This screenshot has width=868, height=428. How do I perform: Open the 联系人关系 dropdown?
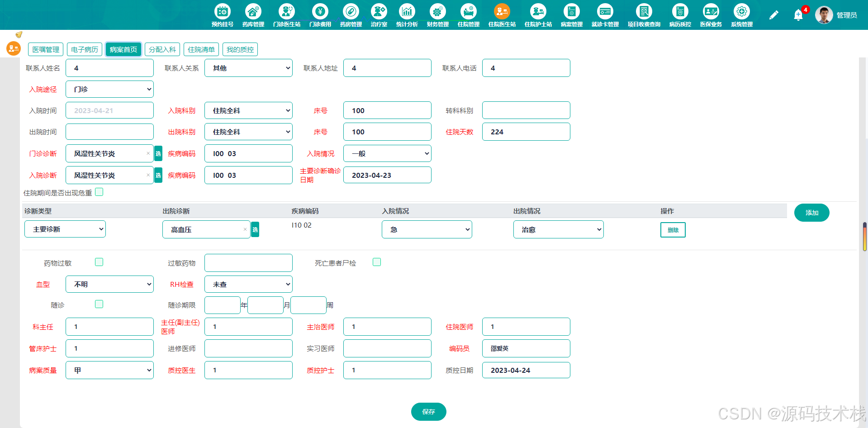(x=248, y=68)
